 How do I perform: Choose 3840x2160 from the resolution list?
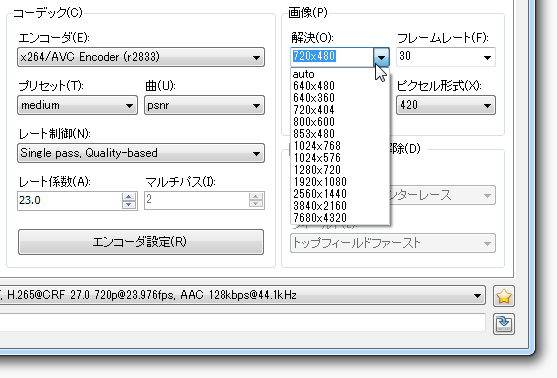pyautogui.click(x=340, y=206)
